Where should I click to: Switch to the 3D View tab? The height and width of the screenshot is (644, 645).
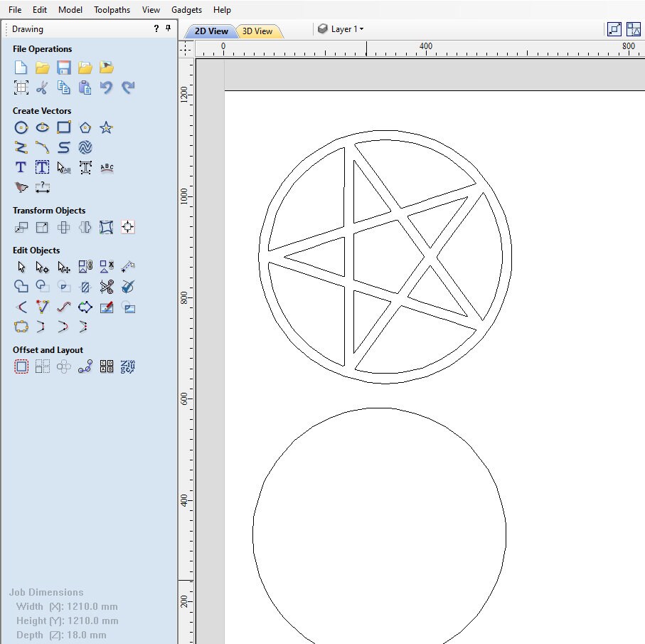[260, 31]
